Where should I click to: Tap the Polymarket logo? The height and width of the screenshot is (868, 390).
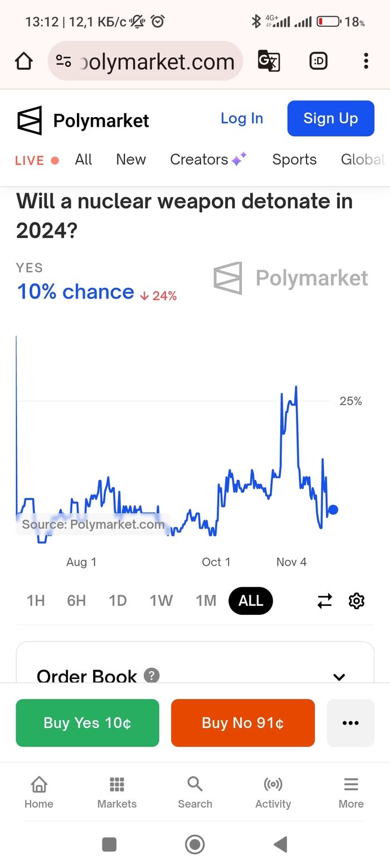tap(84, 120)
